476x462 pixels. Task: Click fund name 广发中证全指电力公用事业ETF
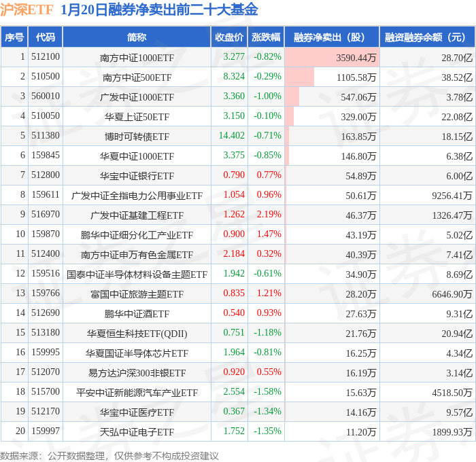click(x=137, y=196)
